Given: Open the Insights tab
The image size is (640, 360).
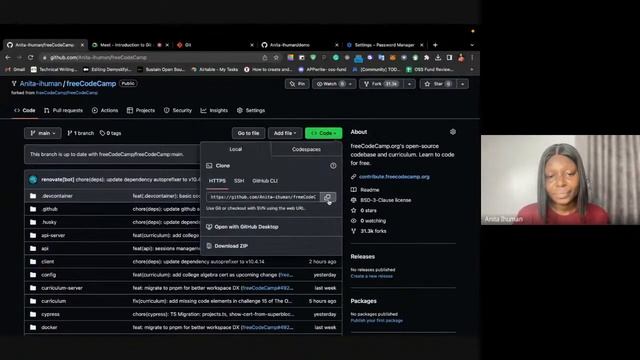Looking at the screenshot, I should click(x=214, y=111).
